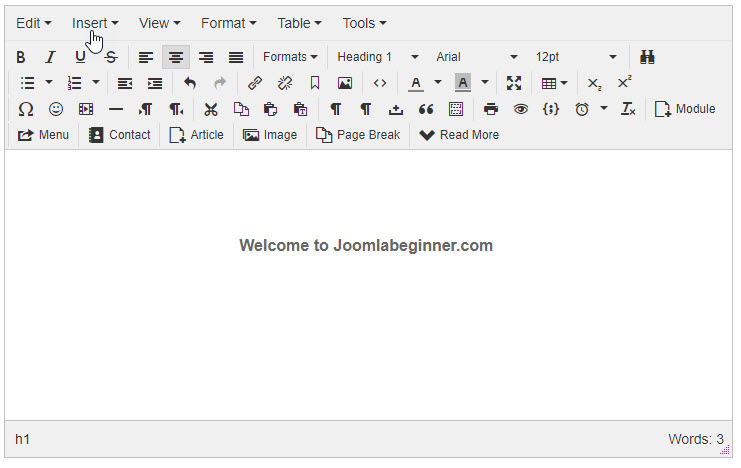Insert a numbered list
Image resolution: width=741 pixels, height=468 pixels.
click(74, 83)
